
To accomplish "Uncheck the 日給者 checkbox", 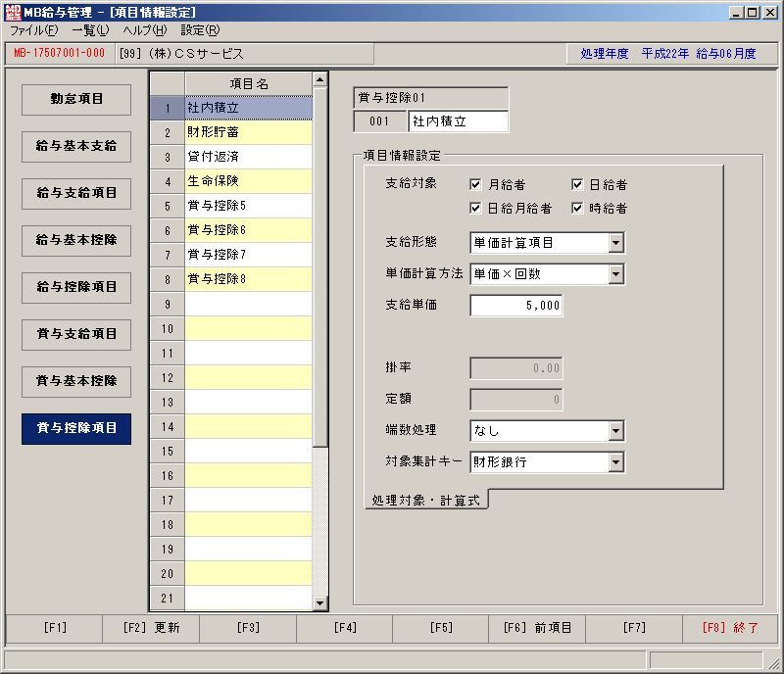I will [577, 184].
